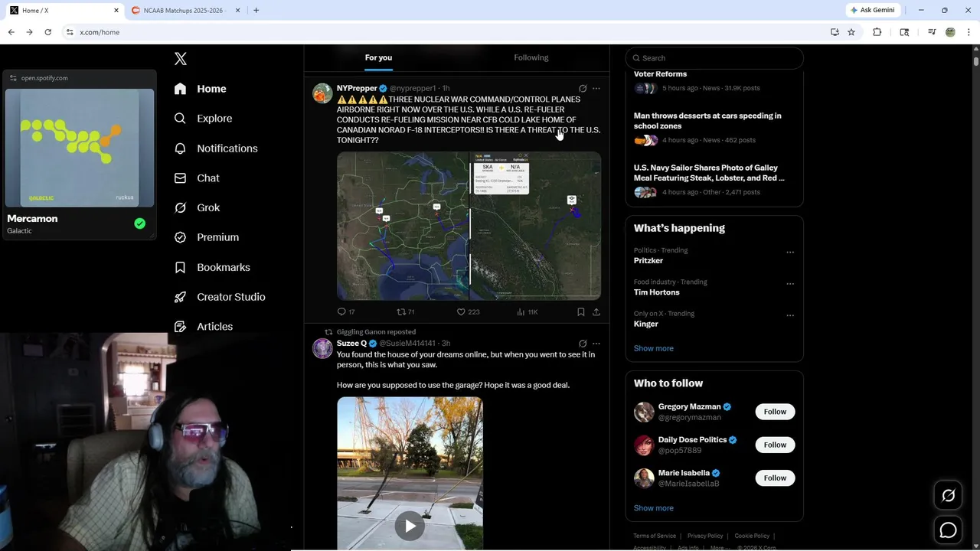Click the green saved checkmark for Mercamon
Viewport: 980px width, 551px height.
[139, 223]
